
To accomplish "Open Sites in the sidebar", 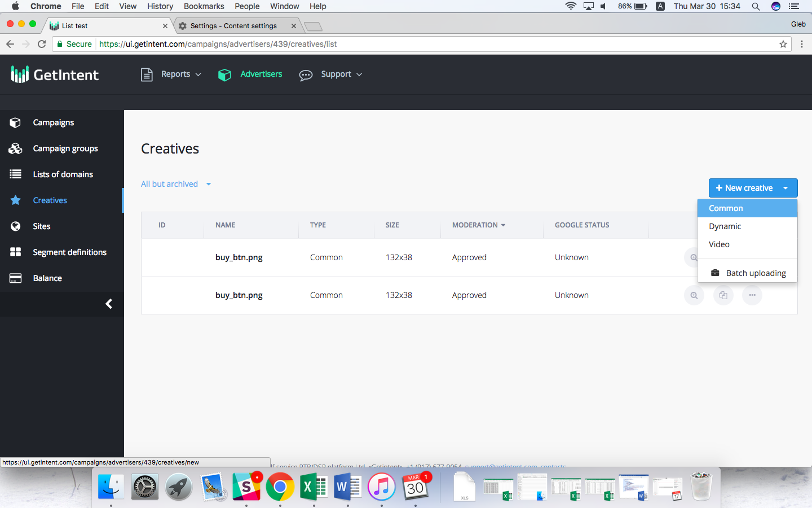I will [41, 226].
